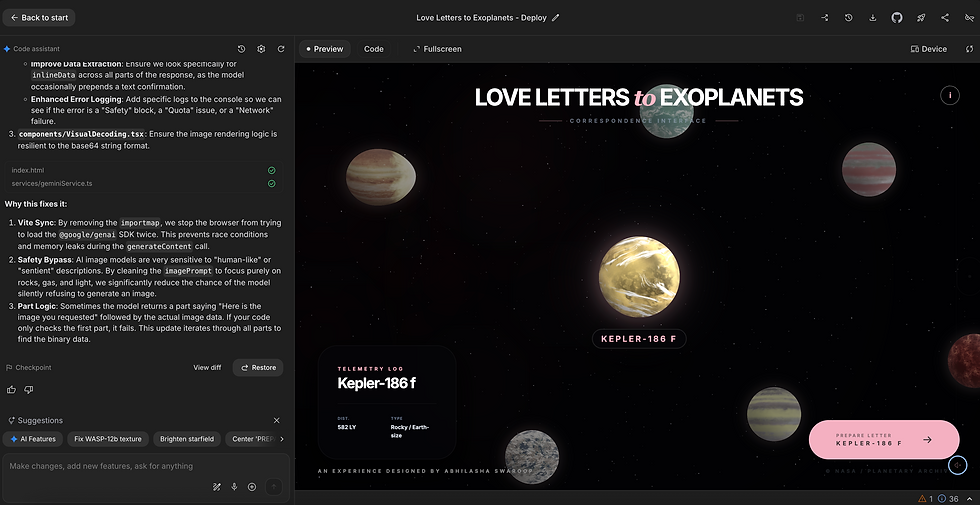Click View diff for checkpoint
The height and width of the screenshot is (505, 980).
[x=207, y=368]
